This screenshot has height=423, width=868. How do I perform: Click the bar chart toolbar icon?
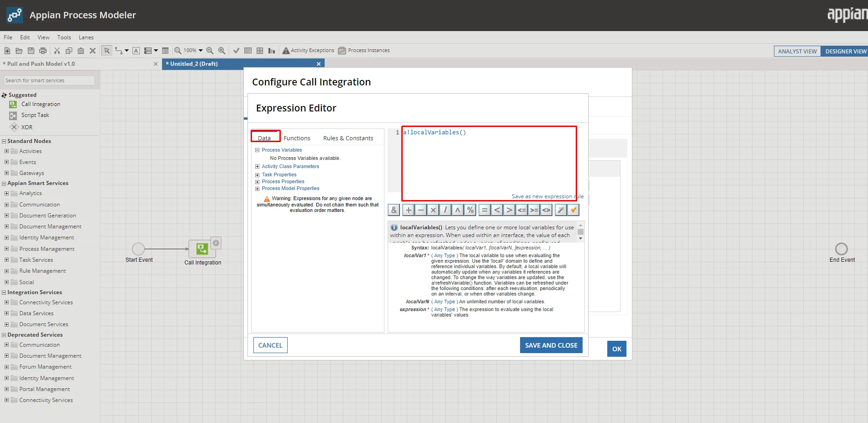click(x=272, y=51)
